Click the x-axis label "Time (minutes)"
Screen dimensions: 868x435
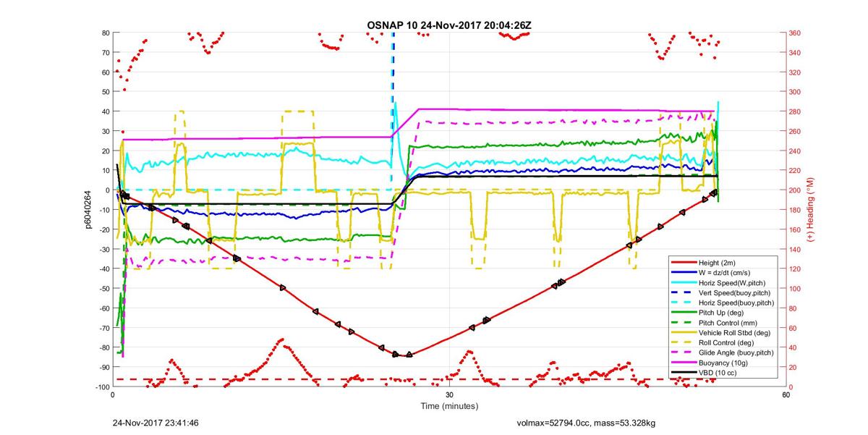pyautogui.click(x=449, y=406)
